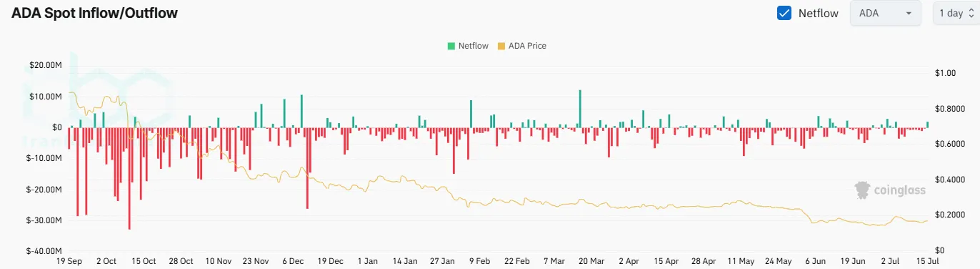The width and height of the screenshot is (980, 269).
Task: Click the 1 Jan date label
Action: pyautogui.click(x=367, y=262)
